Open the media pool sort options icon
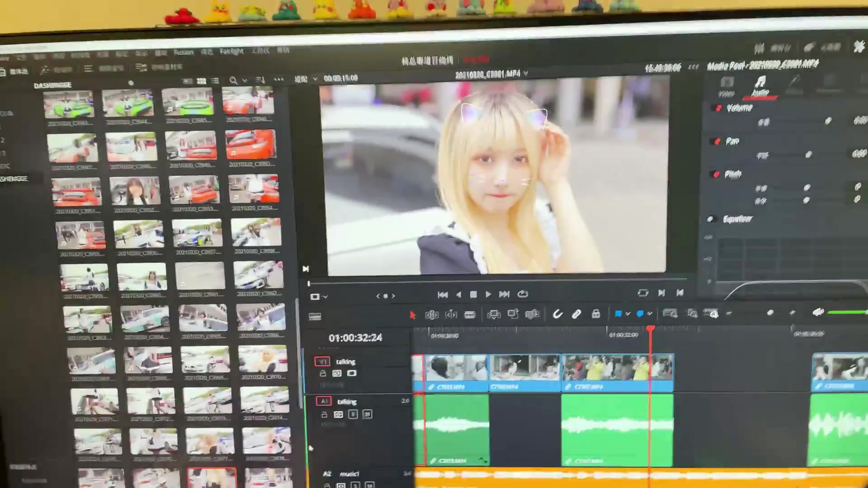Image resolution: width=868 pixels, height=488 pixels. point(260,80)
